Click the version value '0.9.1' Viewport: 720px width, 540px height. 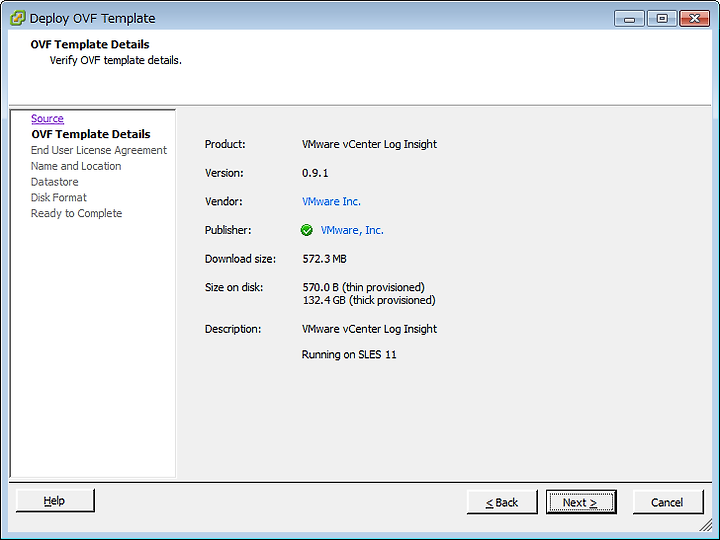(315, 173)
